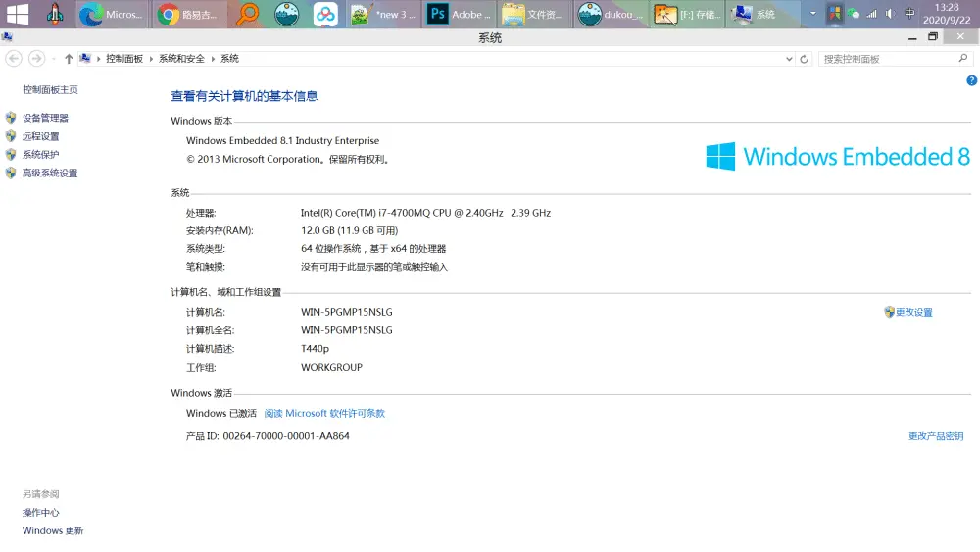Open 设备管理器 from the left sidebar
980x552 pixels.
tap(45, 118)
